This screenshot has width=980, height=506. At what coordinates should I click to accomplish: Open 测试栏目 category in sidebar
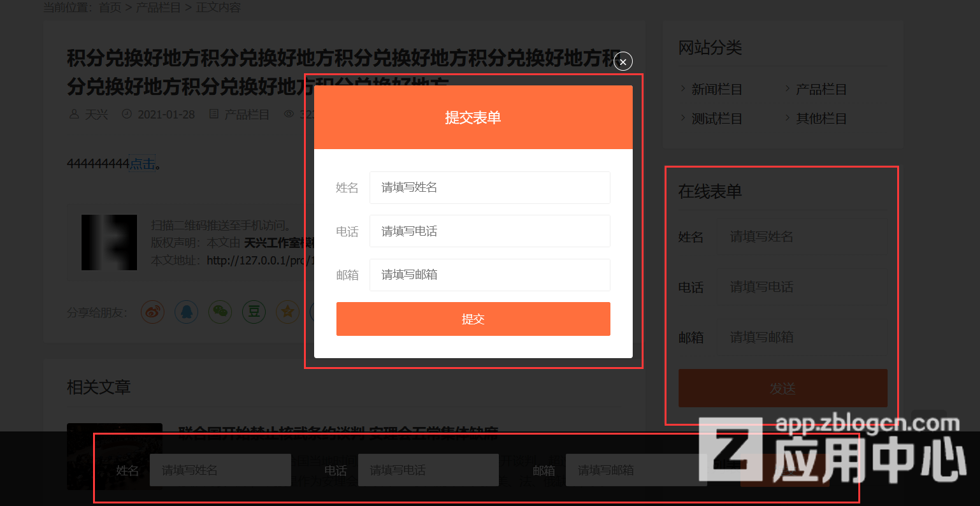[717, 119]
